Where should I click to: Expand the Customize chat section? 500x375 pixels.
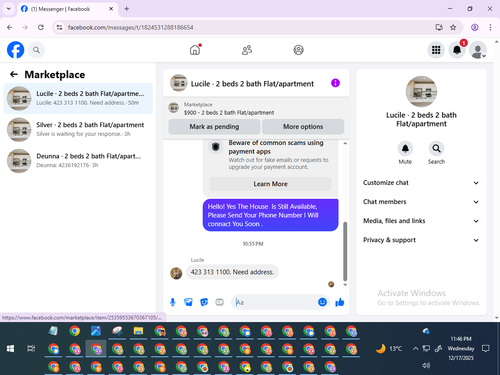[421, 183]
